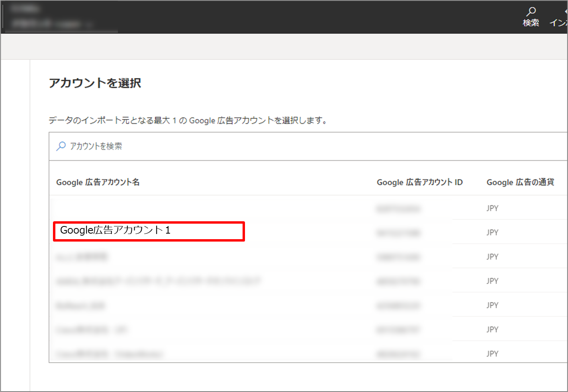Click the Google 広告アカウント ID column header

click(x=419, y=182)
